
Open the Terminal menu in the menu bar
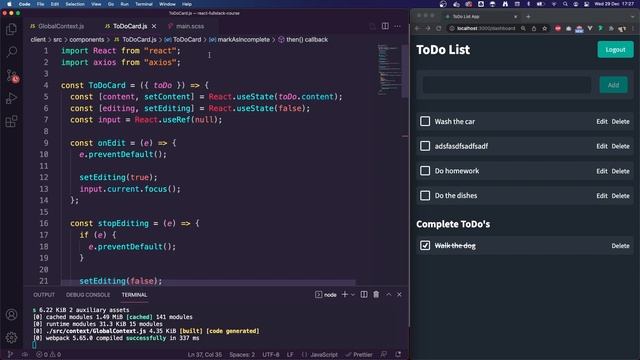pyautogui.click(x=144, y=4)
